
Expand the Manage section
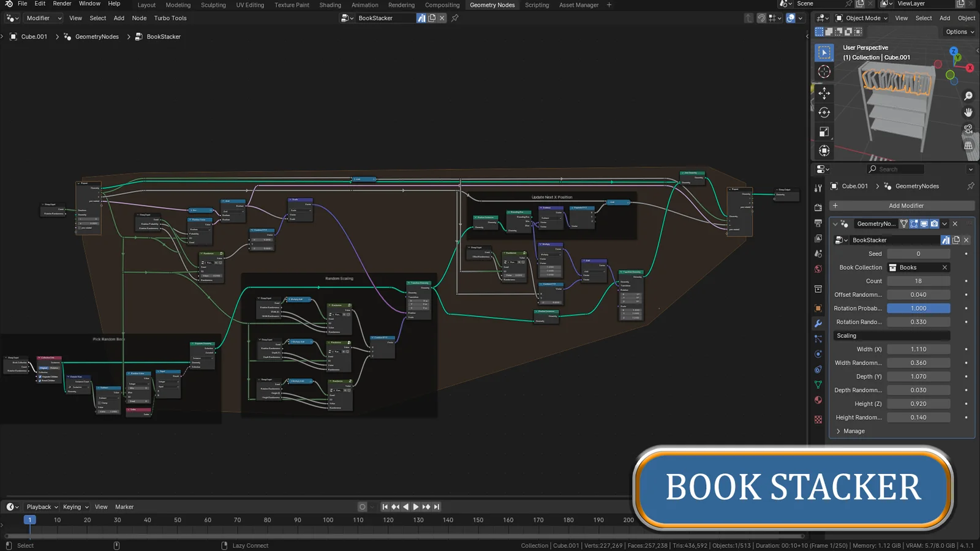(x=851, y=431)
